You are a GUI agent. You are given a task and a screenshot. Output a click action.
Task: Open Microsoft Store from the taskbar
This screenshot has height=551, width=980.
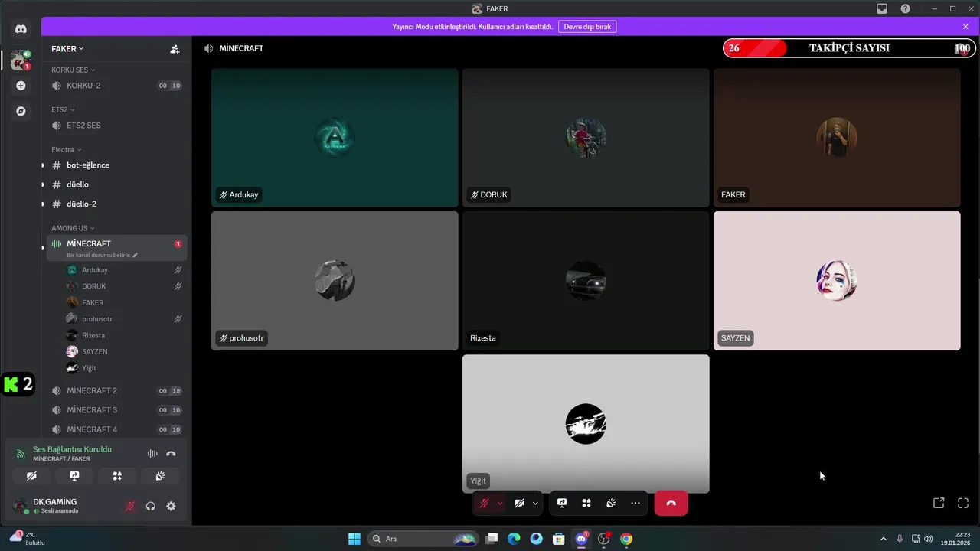(559, 539)
